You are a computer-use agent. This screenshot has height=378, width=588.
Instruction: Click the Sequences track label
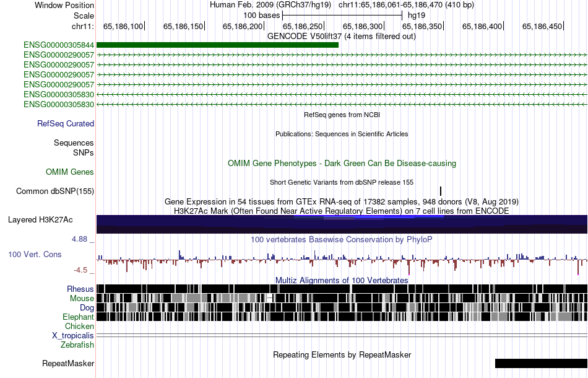[x=74, y=143]
